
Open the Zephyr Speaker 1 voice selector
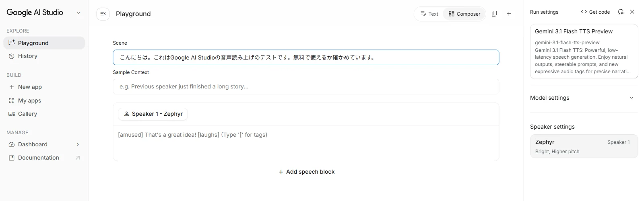(584, 146)
